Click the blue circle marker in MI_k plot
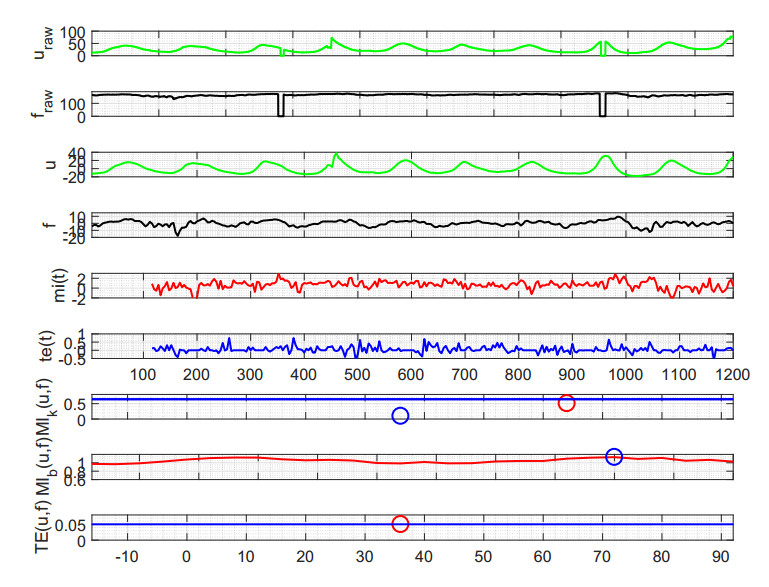The height and width of the screenshot is (587, 769). click(x=400, y=416)
